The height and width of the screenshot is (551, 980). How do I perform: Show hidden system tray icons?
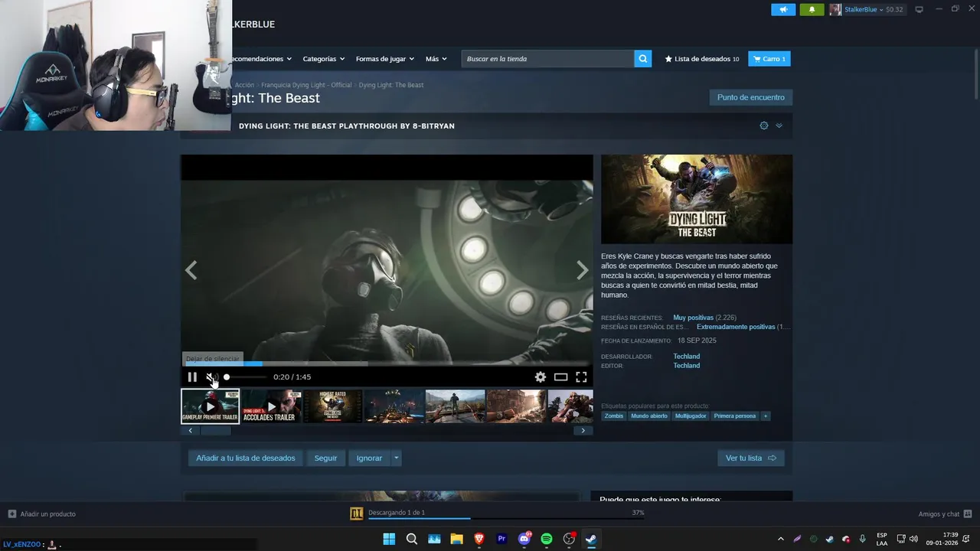(780, 539)
